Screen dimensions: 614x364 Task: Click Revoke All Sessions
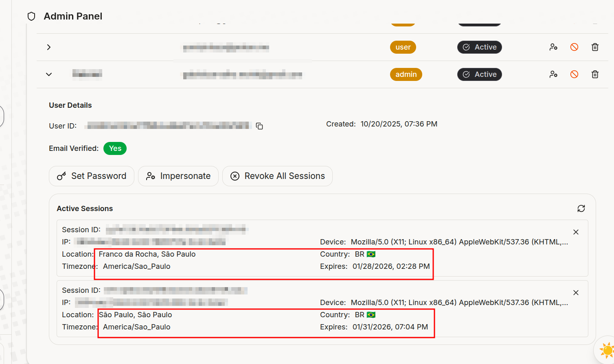[x=277, y=176]
